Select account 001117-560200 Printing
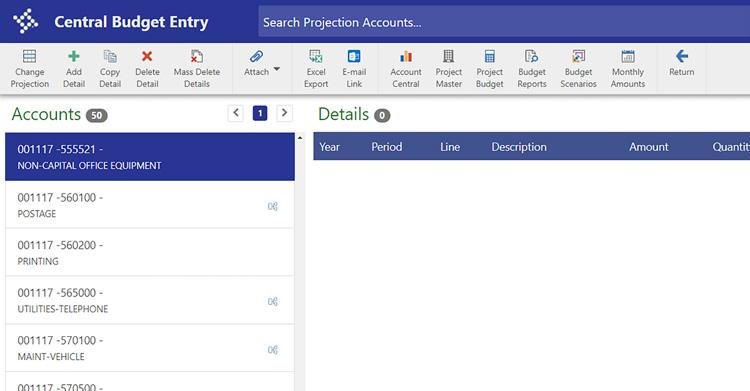750x391 pixels. 150,253
